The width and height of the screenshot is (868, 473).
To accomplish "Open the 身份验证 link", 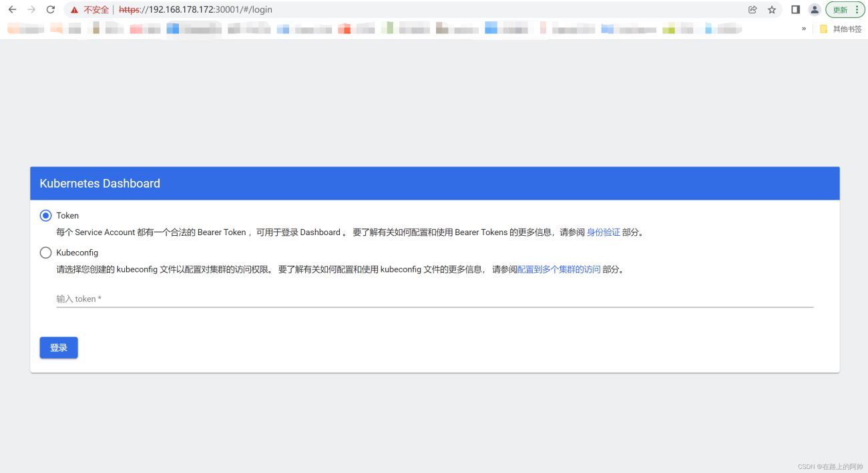I will [604, 232].
